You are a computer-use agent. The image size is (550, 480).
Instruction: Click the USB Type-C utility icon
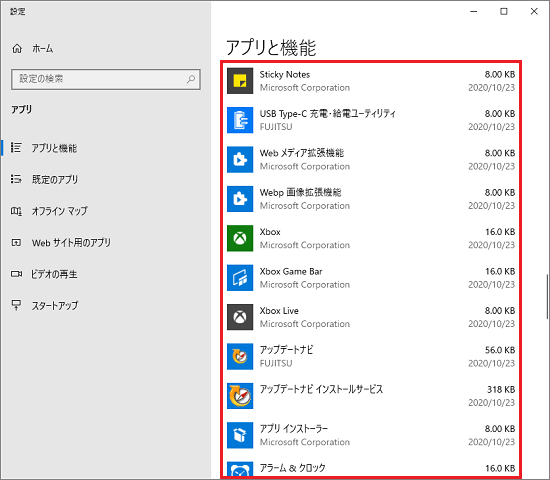coord(240,120)
